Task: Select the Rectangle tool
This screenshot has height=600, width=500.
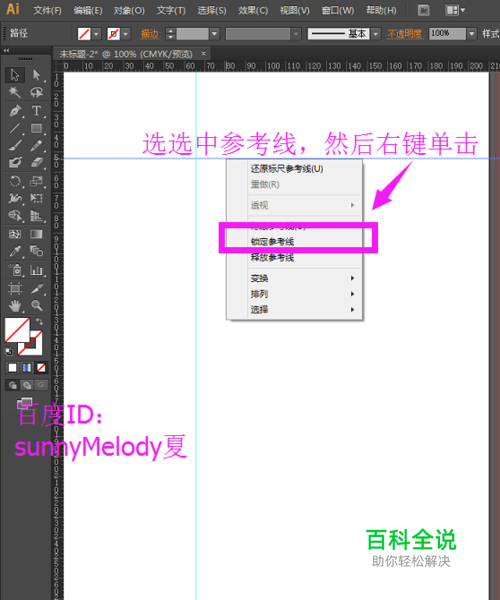Action: point(37,128)
